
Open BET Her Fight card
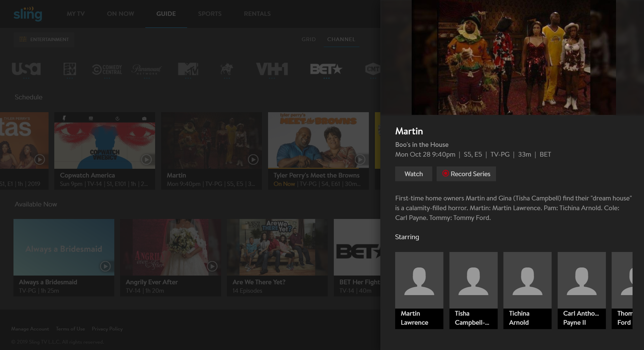357,258
